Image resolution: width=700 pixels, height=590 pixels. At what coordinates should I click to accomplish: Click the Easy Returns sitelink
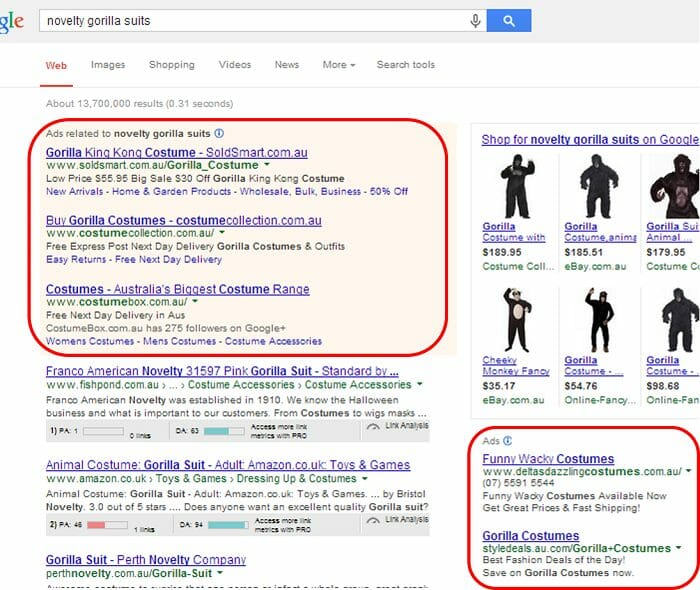click(x=76, y=259)
